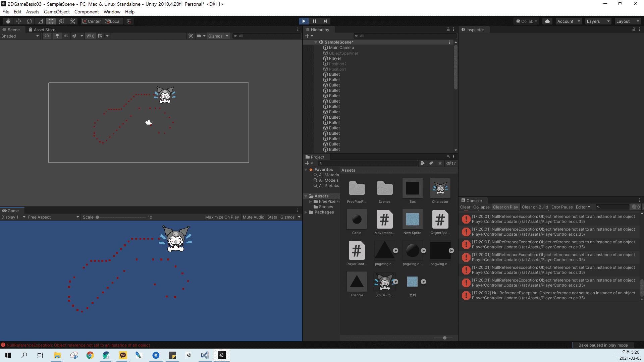Open Scene camera settings icon
This screenshot has height=362, width=644.
pyautogui.click(x=200, y=36)
